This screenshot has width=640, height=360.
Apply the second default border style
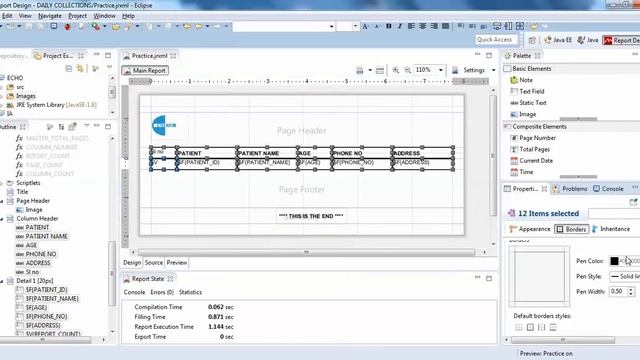530,327
